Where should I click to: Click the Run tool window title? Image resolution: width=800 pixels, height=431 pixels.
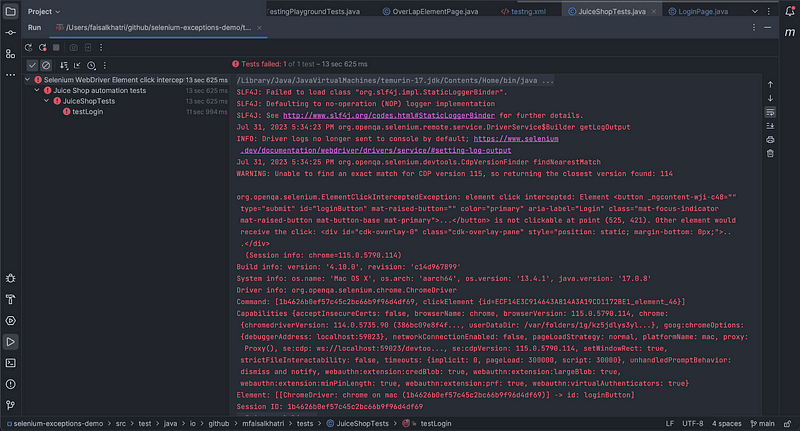pos(34,28)
